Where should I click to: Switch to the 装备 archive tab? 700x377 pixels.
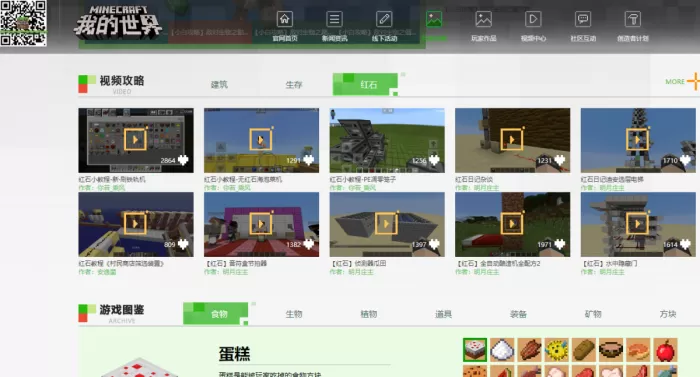518,314
